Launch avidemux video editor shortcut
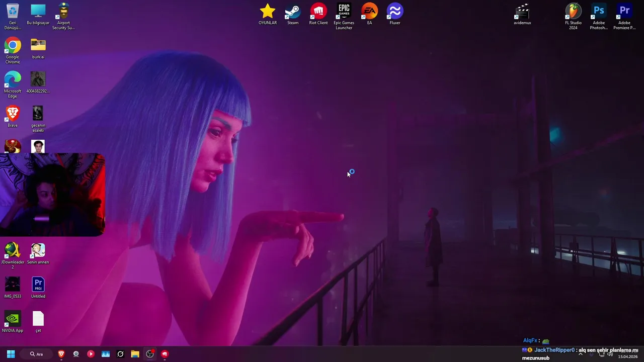This screenshot has height=362, width=644. [522, 14]
